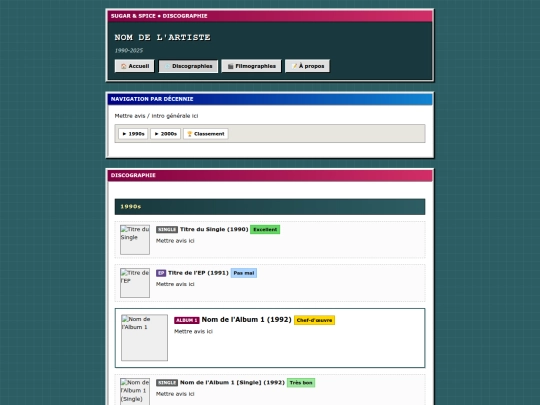Viewport: 540px width, 405px height.
Task: Click the Excellent rating badge
Action: [265, 229]
